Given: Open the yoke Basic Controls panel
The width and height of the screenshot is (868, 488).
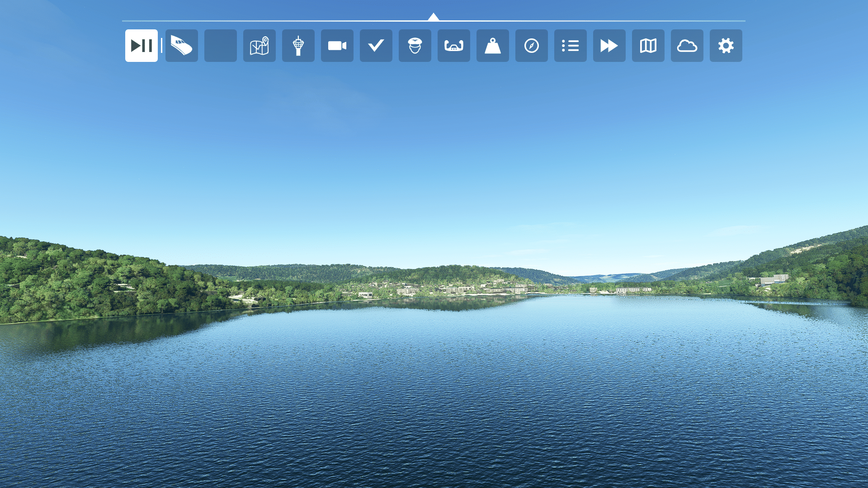Looking at the screenshot, I should point(453,46).
